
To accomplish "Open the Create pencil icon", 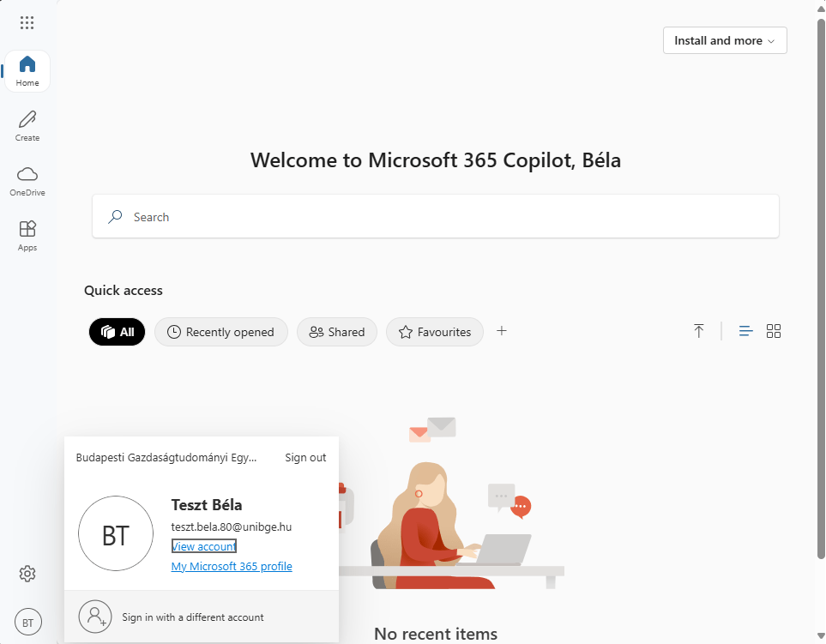I will click(27, 125).
